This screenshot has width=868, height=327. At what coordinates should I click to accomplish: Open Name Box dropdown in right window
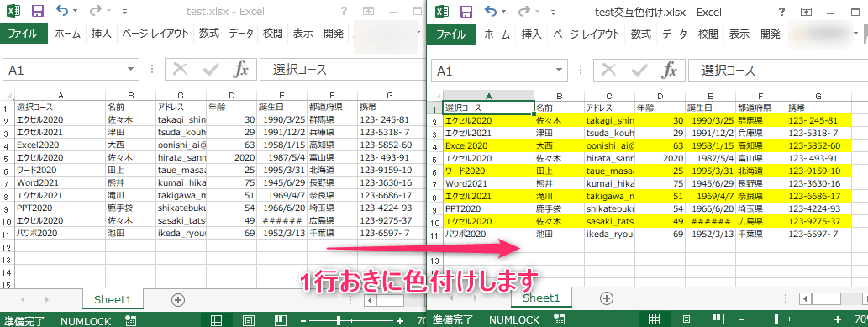tap(560, 70)
